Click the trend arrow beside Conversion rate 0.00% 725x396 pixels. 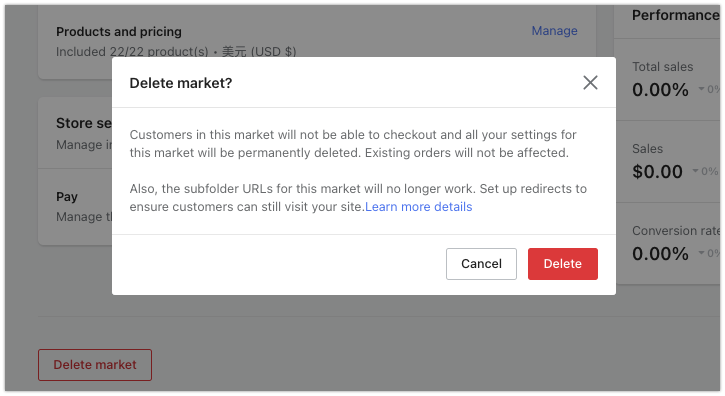(701, 253)
